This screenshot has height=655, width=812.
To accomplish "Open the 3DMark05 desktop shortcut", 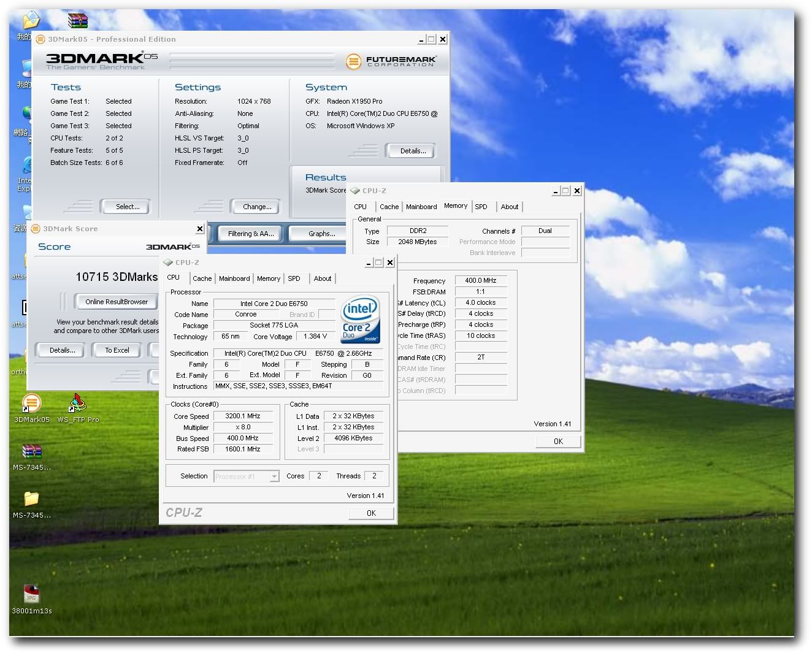I will (31, 403).
